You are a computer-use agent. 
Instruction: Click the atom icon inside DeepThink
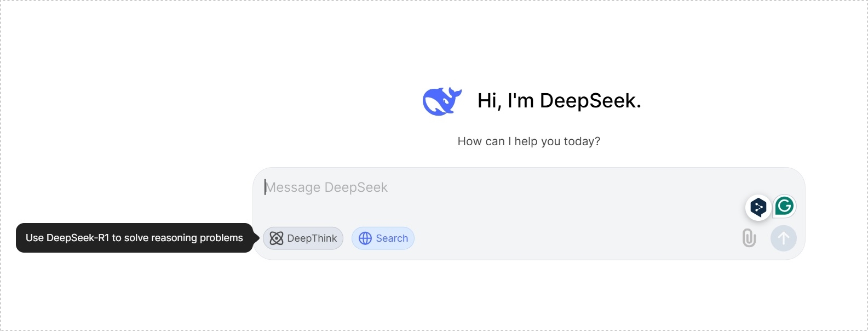(x=277, y=238)
